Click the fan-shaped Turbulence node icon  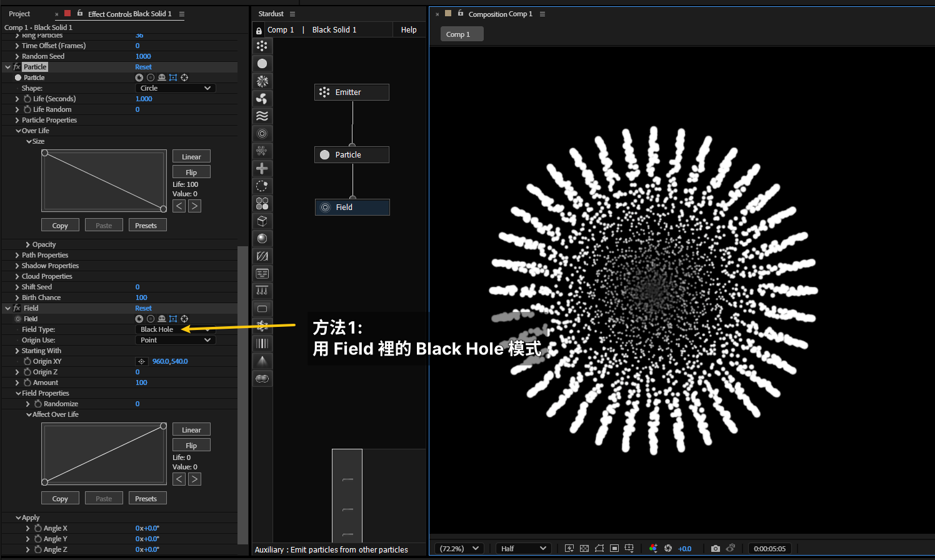click(262, 99)
